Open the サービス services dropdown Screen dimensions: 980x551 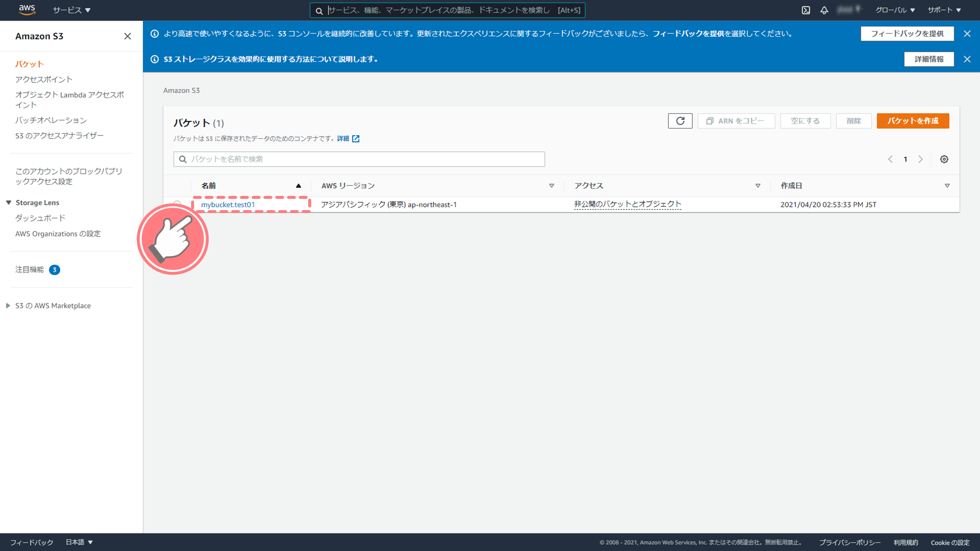(x=72, y=10)
